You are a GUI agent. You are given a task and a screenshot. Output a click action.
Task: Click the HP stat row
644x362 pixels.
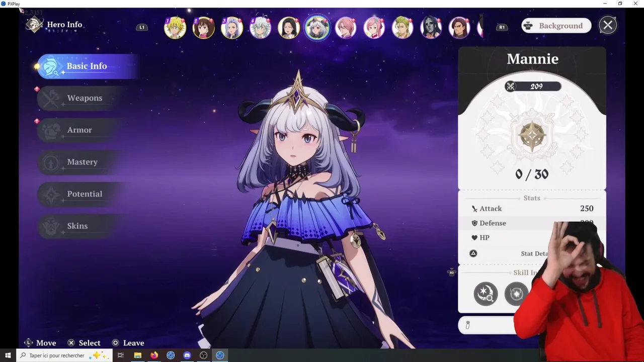tap(532, 238)
